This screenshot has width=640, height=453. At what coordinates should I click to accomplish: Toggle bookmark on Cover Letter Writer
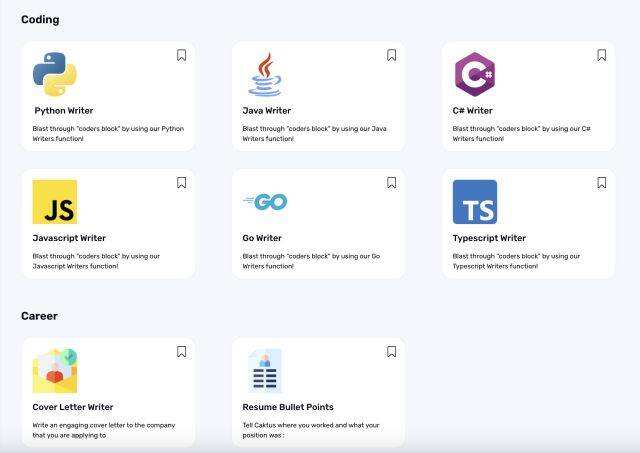coord(181,352)
